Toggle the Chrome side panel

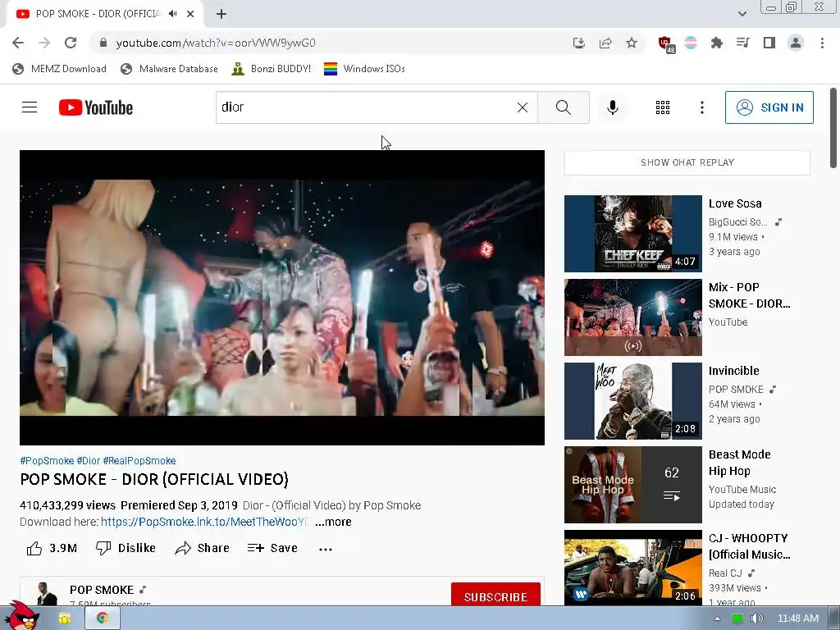(769, 43)
